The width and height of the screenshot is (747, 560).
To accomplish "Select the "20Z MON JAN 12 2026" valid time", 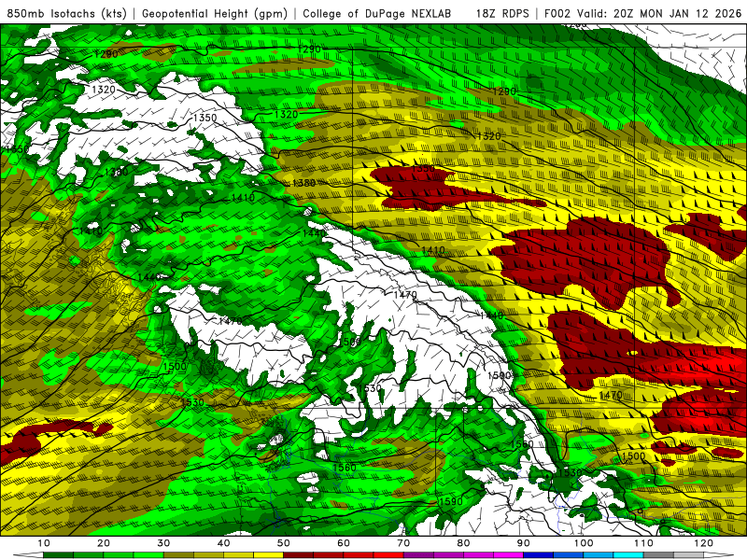I will click(x=678, y=14).
